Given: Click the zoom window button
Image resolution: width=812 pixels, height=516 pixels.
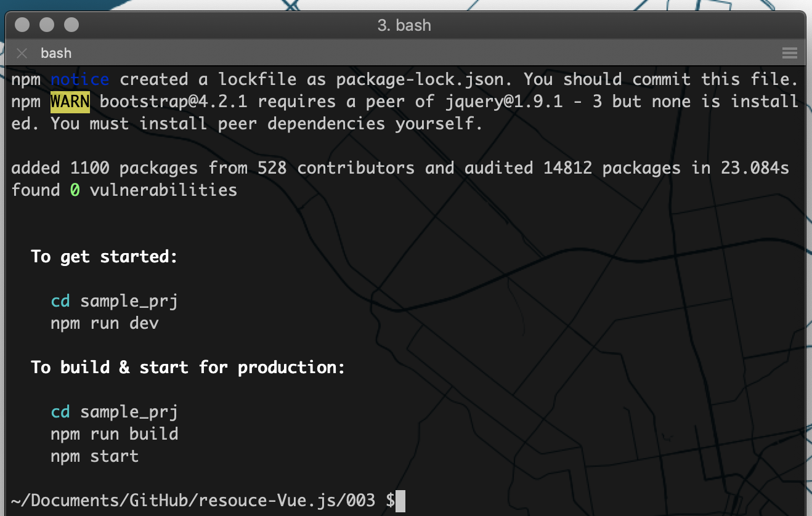Looking at the screenshot, I should click(71, 25).
